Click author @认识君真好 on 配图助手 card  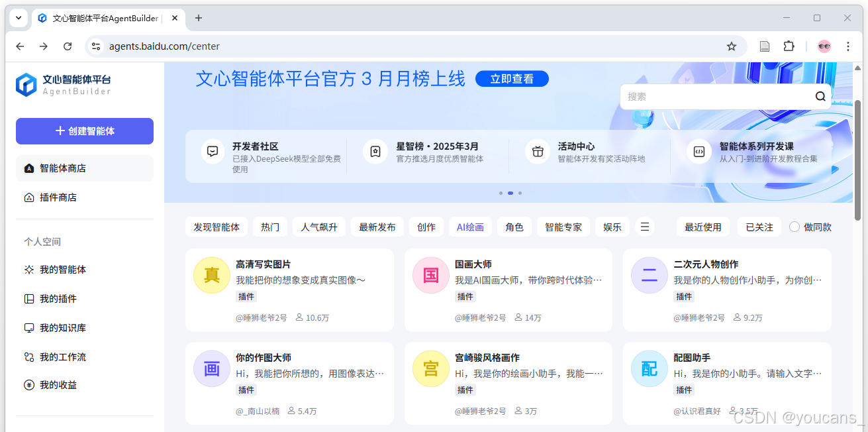[x=697, y=411]
